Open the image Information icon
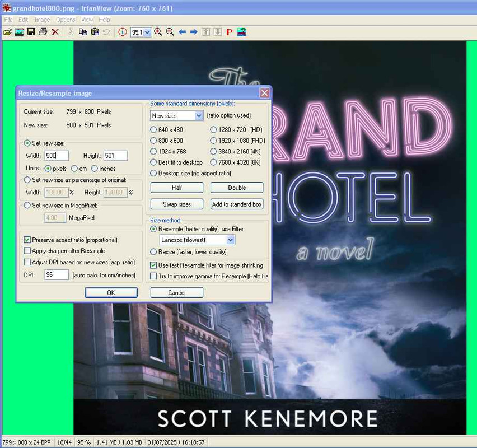 point(122,32)
